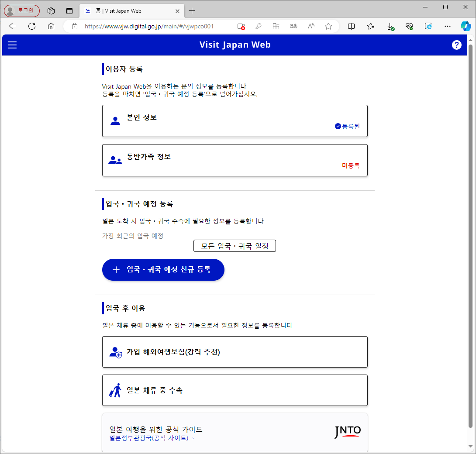
Task: Open 가입 해외여행보험(강력 추천) card
Action: (x=235, y=352)
